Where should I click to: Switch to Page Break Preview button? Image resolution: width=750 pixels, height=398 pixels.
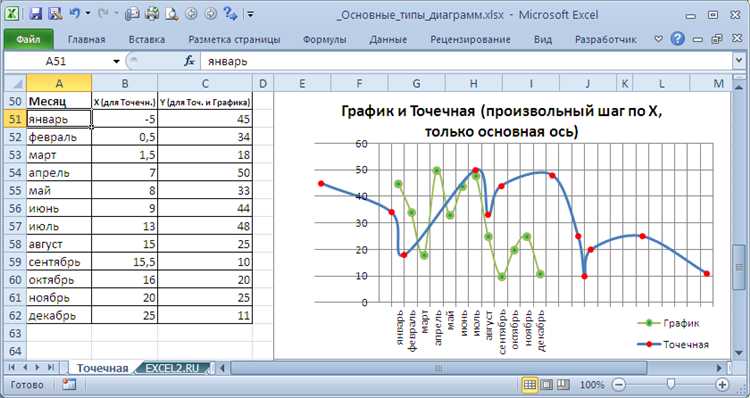click(563, 385)
